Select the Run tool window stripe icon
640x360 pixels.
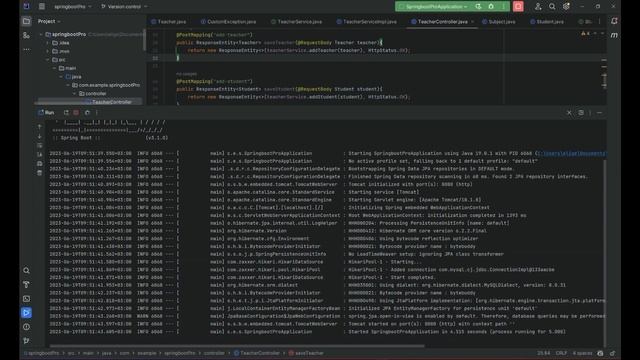click(x=27, y=313)
